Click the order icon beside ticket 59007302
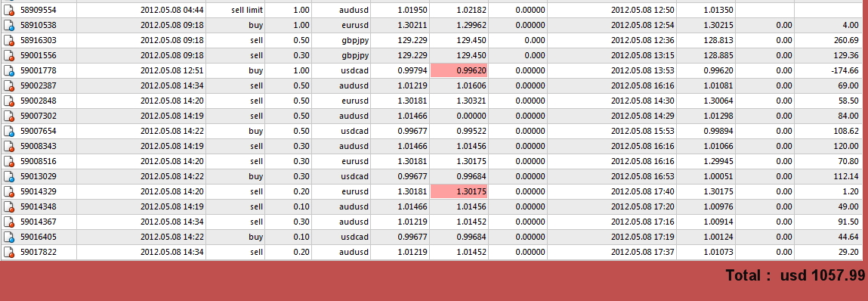868x301 pixels. click(9, 116)
